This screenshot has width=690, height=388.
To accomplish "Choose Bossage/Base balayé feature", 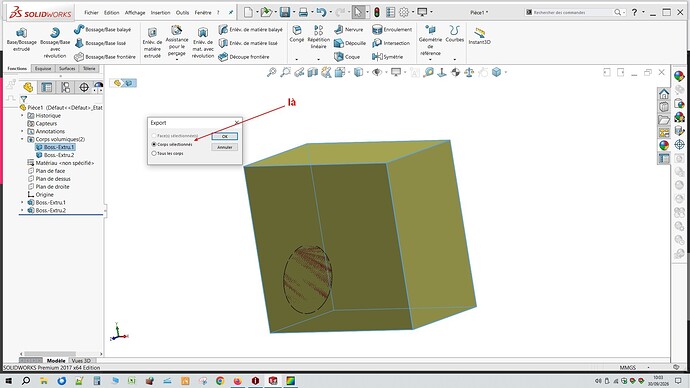I will point(103,29).
